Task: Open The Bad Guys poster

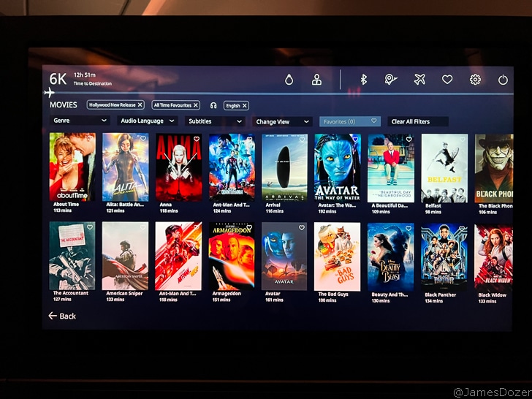Action: coord(338,256)
